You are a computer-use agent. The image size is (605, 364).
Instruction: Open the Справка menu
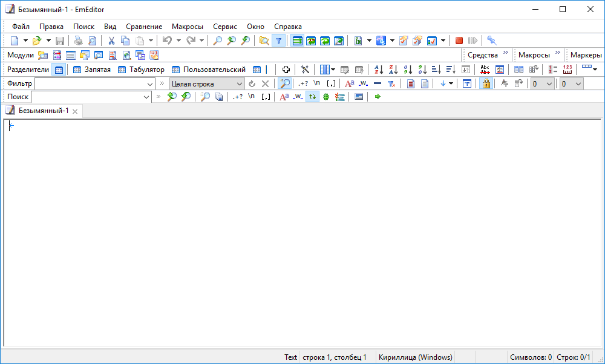pyautogui.click(x=288, y=27)
